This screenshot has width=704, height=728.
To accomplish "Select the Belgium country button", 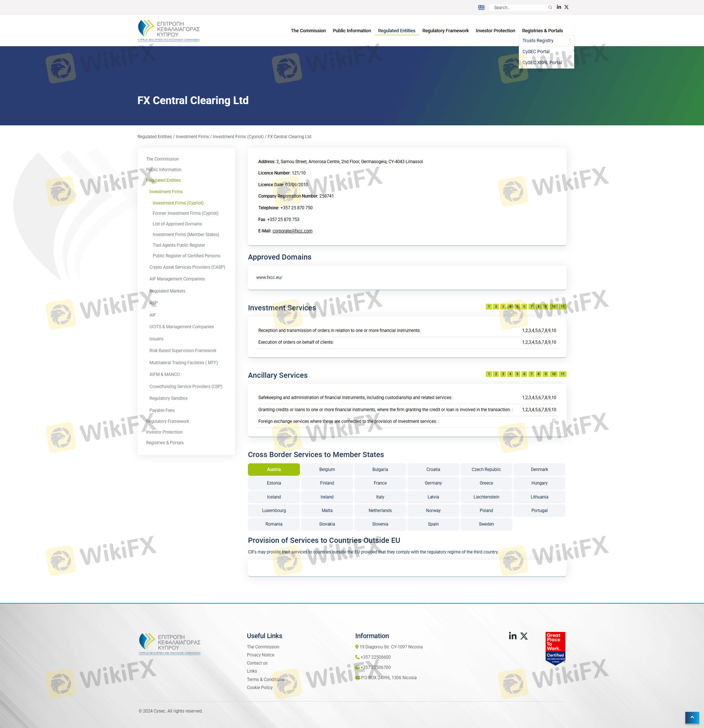I will (x=327, y=470).
